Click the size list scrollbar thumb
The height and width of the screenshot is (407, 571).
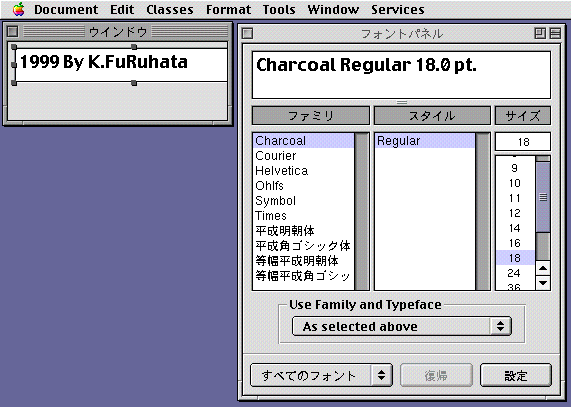coord(543,197)
